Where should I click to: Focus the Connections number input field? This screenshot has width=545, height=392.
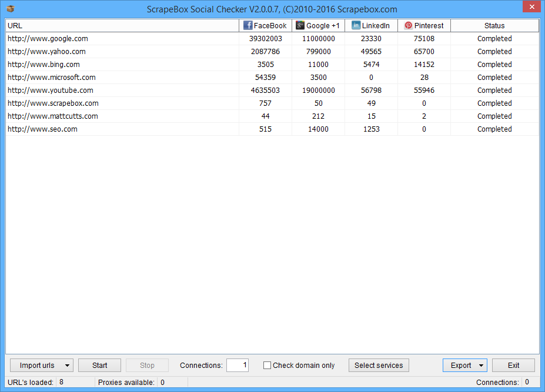(x=237, y=366)
